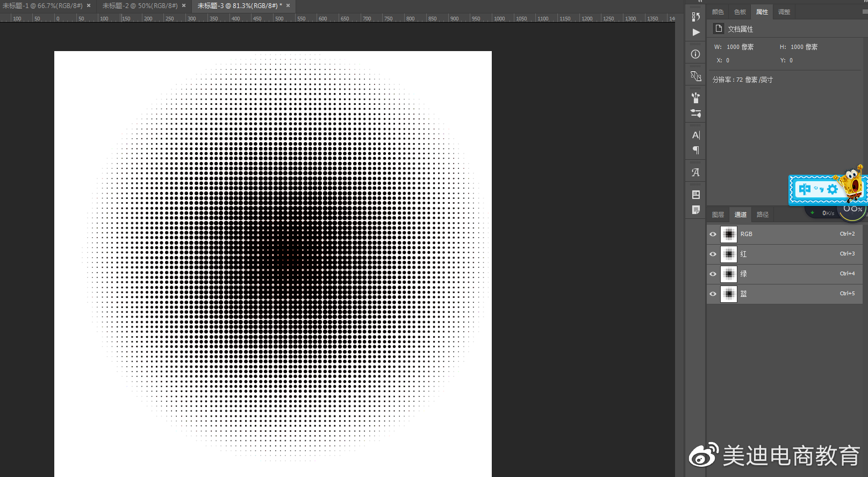Open the Notes panel icon

(x=695, y=210)
